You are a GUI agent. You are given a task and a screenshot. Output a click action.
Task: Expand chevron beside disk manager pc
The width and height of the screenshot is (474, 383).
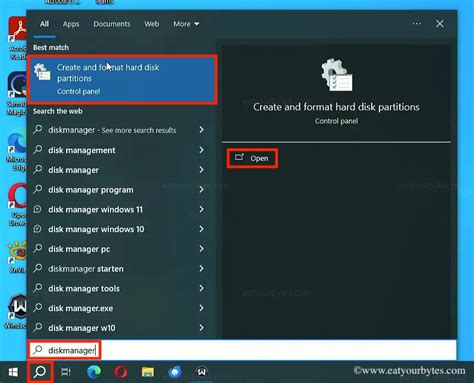click(x=201, y=249)
